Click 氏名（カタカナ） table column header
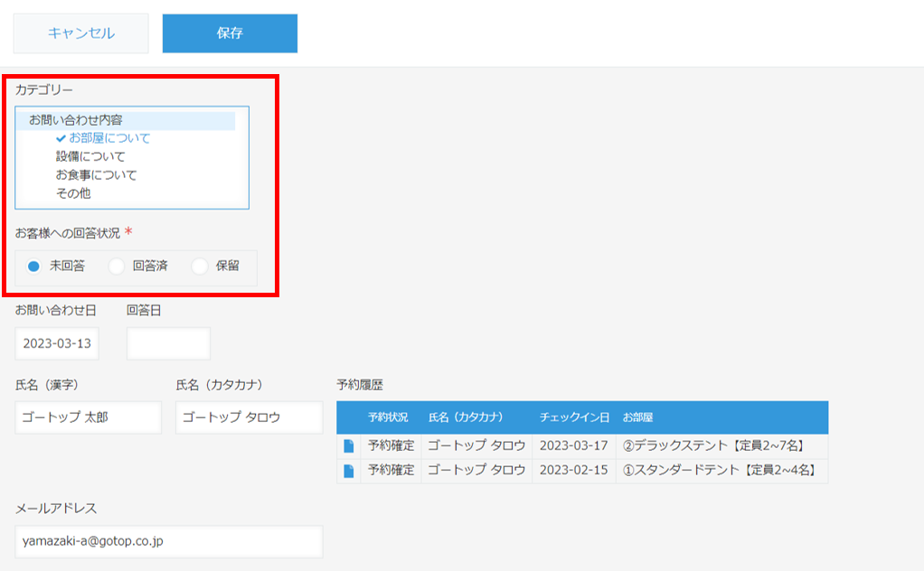924x571 pixels. tap(467, 417)
